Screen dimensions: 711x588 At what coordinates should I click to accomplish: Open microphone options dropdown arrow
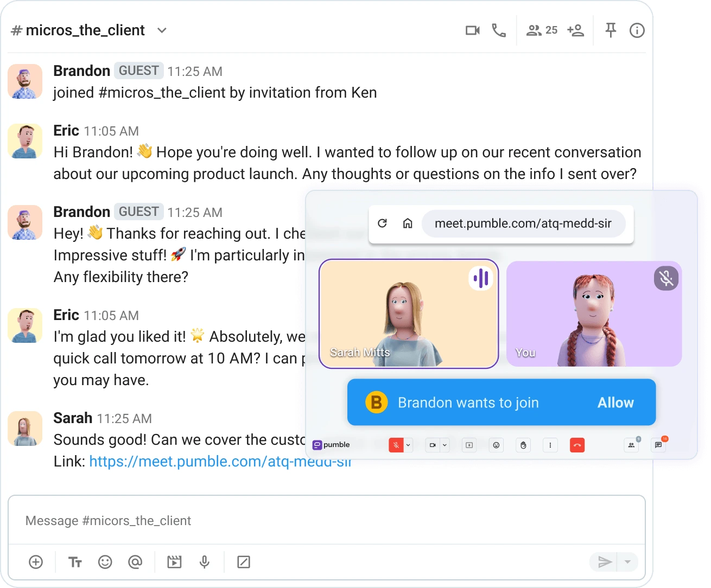coord(408,445)
